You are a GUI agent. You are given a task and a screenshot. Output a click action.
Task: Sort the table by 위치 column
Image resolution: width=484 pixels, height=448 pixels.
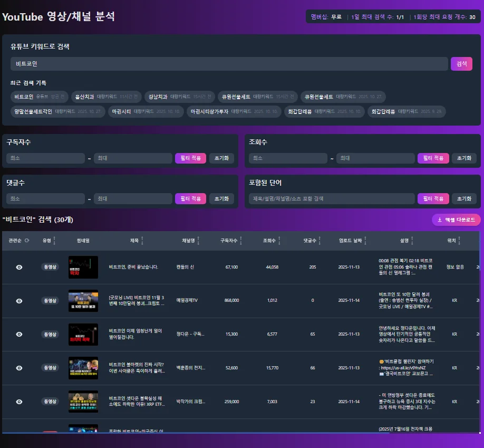pyautogui.click(x=460, y=240)
